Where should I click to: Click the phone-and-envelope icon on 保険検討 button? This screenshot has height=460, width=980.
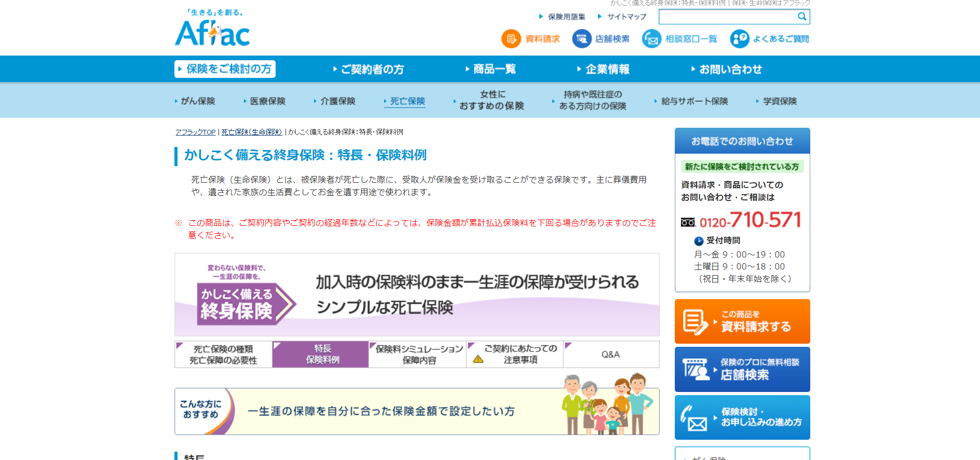coord(694,418)
